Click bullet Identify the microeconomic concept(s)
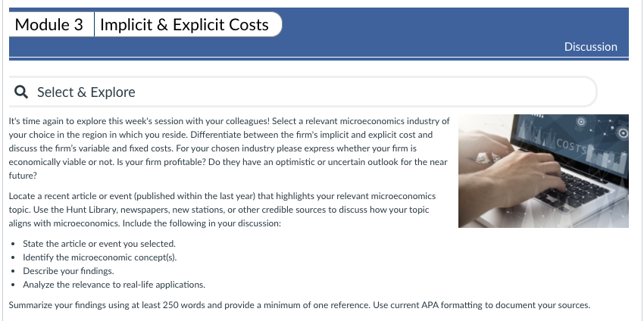This screenshot has height=321, width=644. pyautogui.click(x=100, y=257)
